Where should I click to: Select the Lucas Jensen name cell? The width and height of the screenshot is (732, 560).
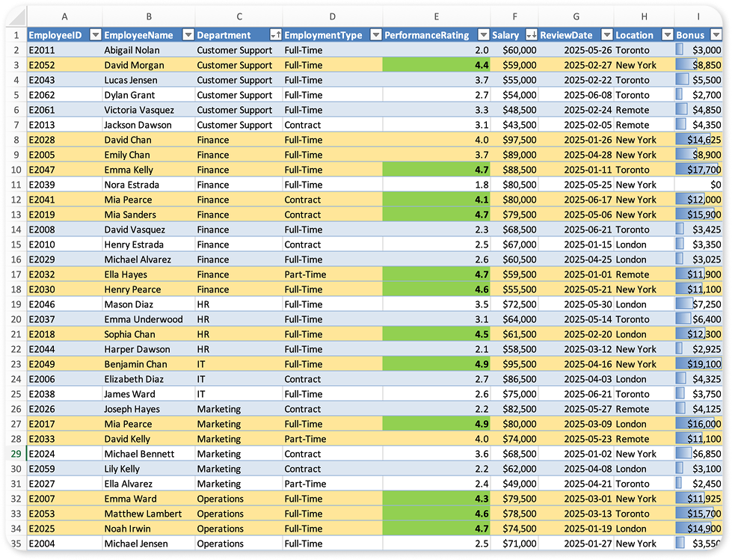point(149,80)
